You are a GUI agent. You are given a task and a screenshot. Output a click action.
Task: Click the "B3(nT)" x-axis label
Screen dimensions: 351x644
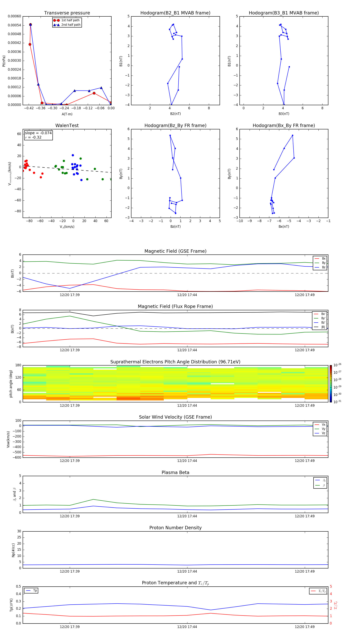pos(284,114)
